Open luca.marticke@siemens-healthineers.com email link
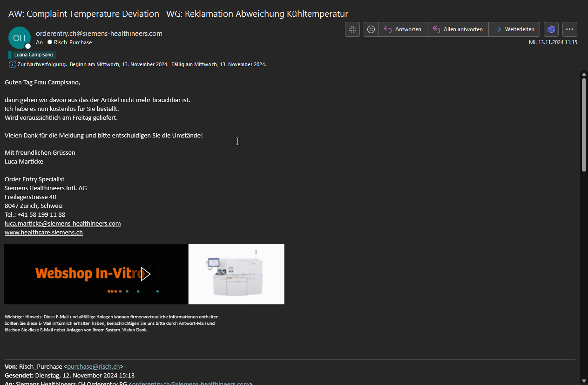 pyautogui.click(x=63, y=223)
